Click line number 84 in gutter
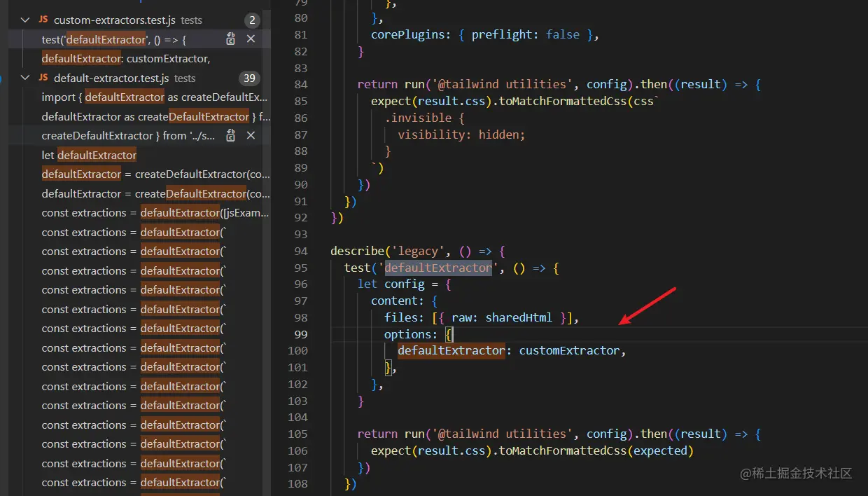This screenshot has width=868, height=496. click(x=301, y=84)
